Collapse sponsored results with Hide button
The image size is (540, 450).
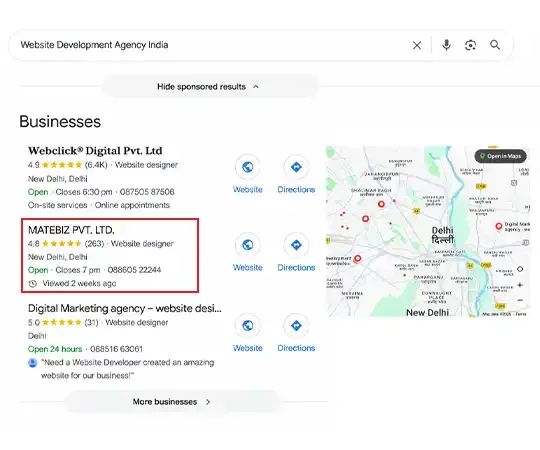(208, 86)
